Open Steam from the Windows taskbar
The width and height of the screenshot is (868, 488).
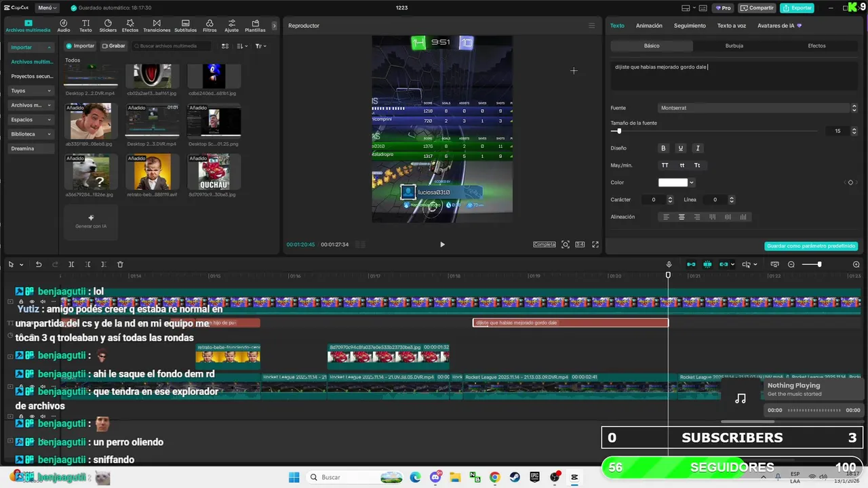514,477
